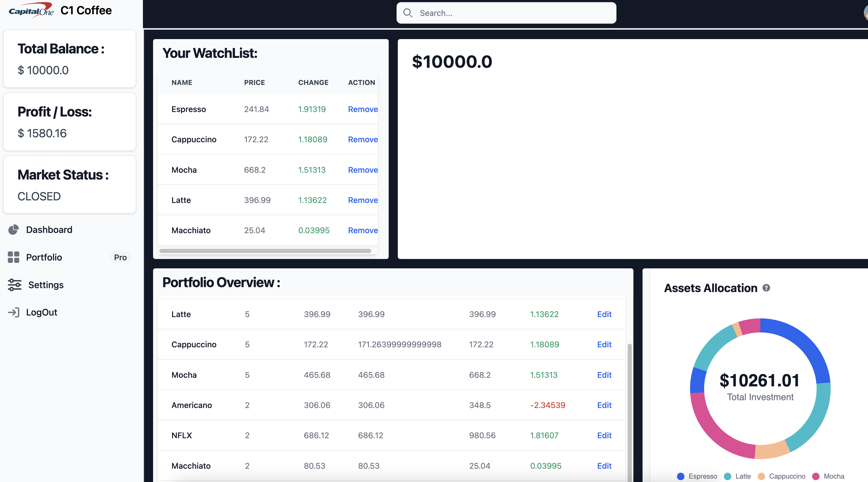Click the search magnifier icon

click(408, 13)
